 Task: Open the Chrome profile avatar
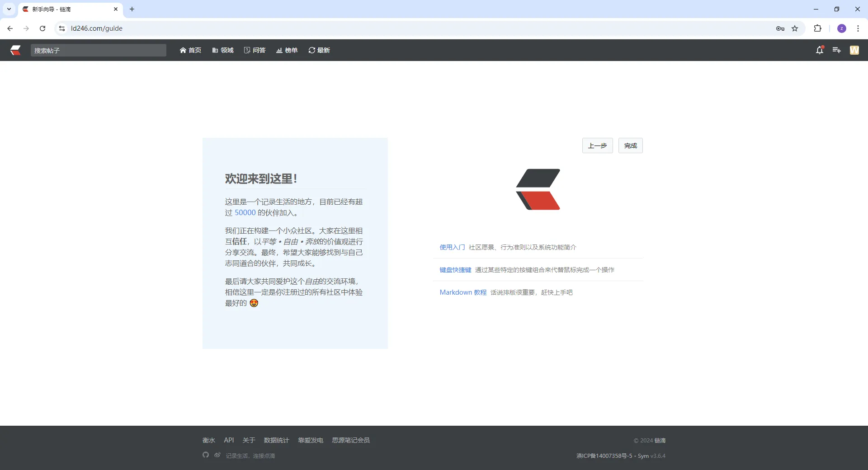[842, 28]
